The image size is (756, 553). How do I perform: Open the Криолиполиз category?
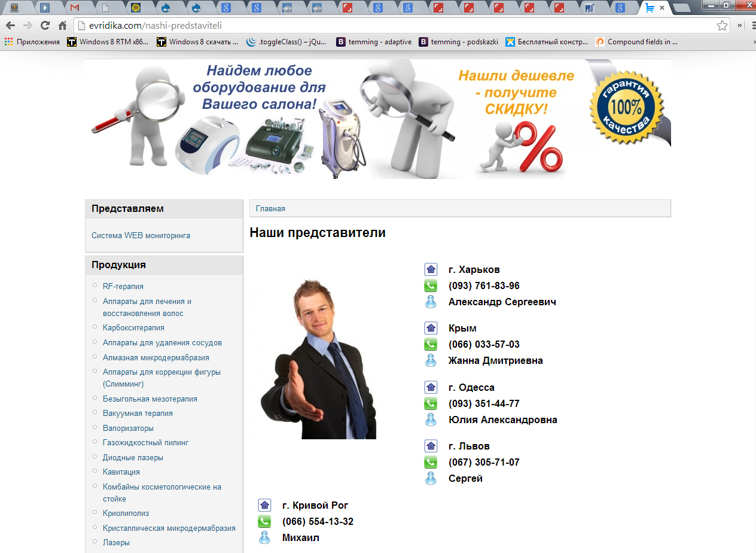point(126,513)
